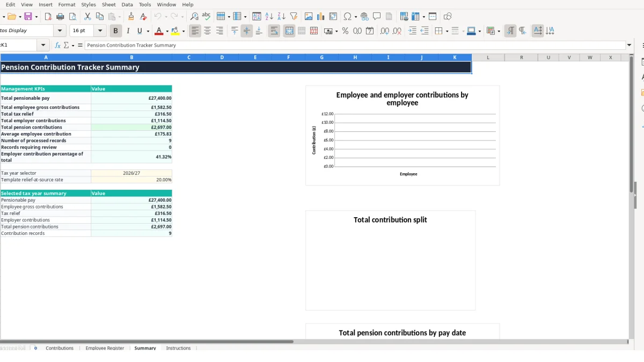644x362 pixels.
Task: Open the Special Character dropdown arrow
Action: 355,17
